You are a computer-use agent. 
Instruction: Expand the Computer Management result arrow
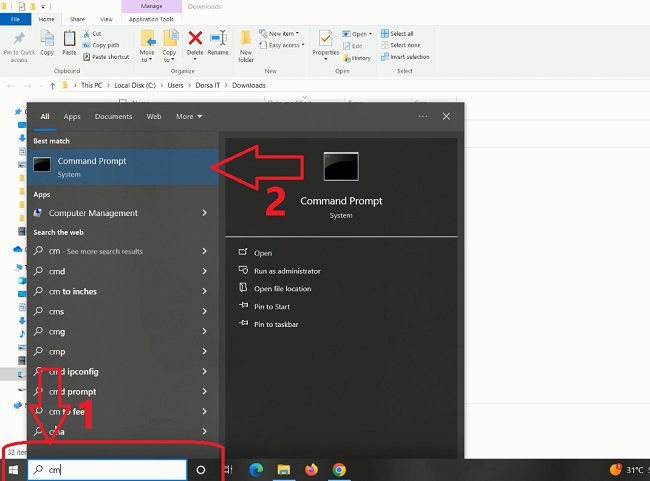tap(204, 213)
